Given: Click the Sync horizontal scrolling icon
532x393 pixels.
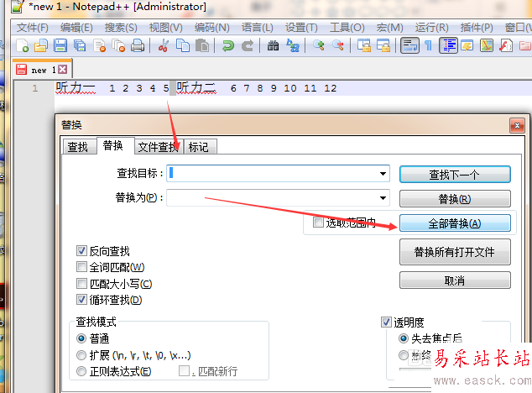Looking at the screenshot, I should coord(383,45).
